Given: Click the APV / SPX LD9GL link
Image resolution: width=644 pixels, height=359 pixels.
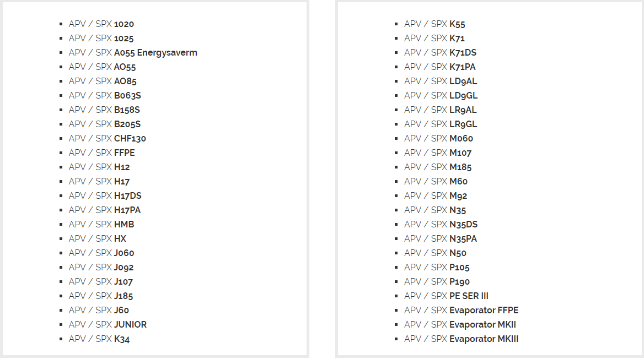Looking at the screenshot, I should [441, 96].
